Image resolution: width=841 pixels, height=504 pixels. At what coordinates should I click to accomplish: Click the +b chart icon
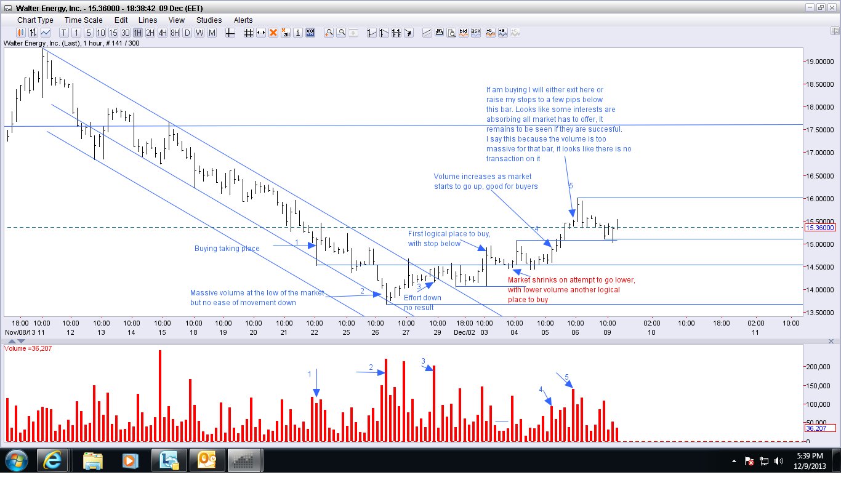point(491,33)
